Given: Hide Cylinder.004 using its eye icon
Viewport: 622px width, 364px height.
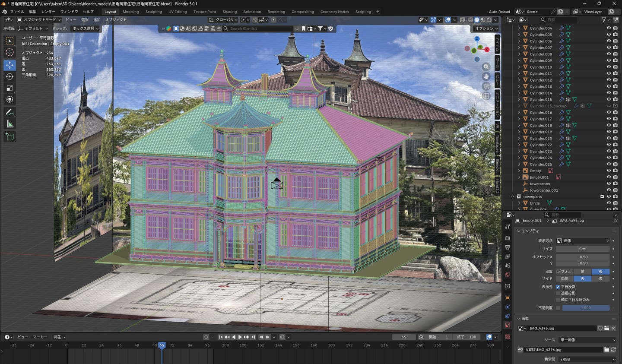Looking at the screenshot, I should (x=609, y=28).
